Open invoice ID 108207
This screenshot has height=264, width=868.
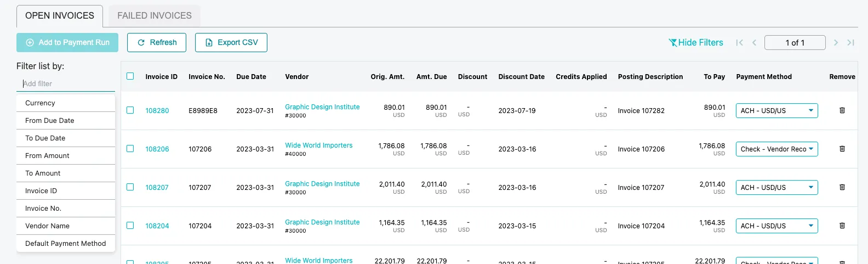pyautogui.click(x=157, y=188)
